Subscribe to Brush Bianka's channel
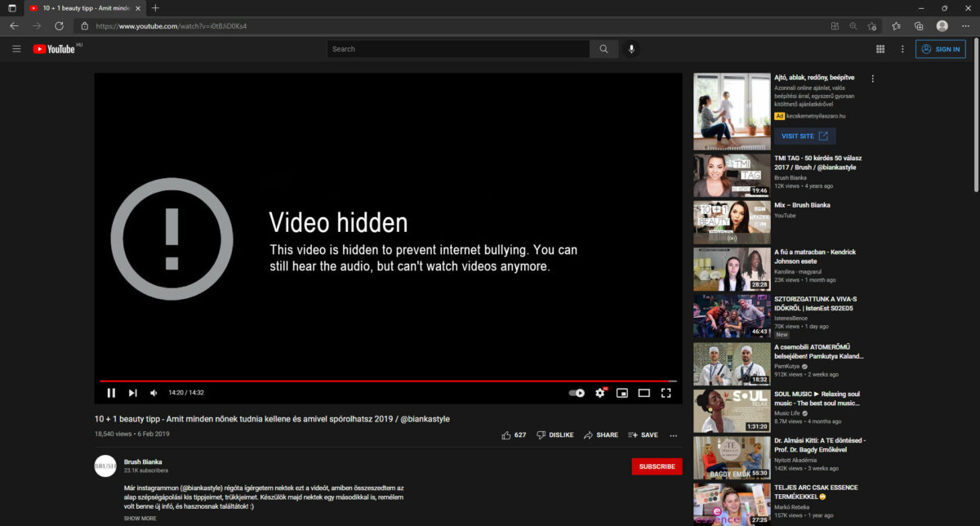 click(x=657, y=466)
